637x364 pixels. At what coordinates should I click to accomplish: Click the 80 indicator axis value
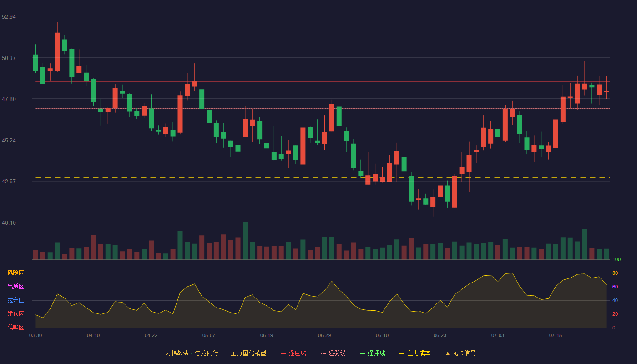615,273
